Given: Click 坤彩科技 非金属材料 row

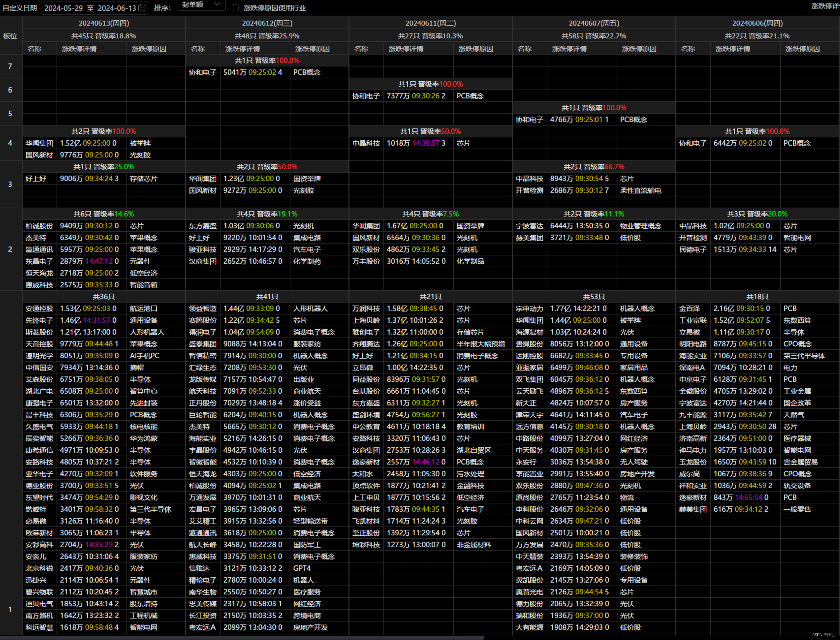Looking at the screenshot, I should pos(430,545).
